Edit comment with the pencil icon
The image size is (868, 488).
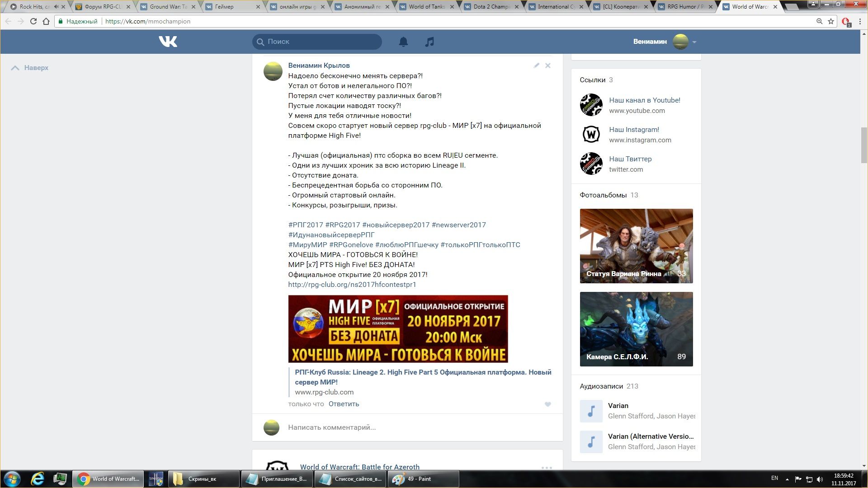coord(536,66)
